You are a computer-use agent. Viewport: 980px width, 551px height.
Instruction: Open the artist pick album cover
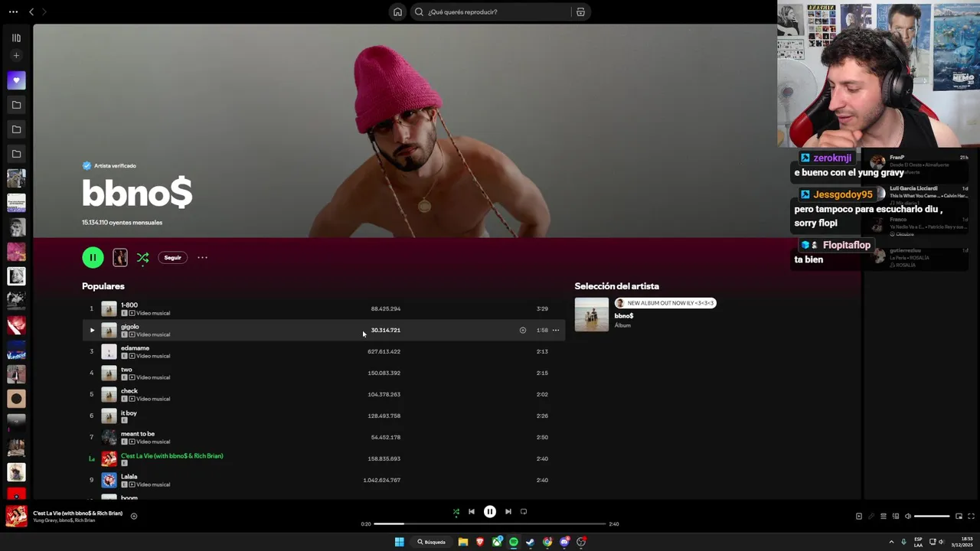click(x=592, y=315)
